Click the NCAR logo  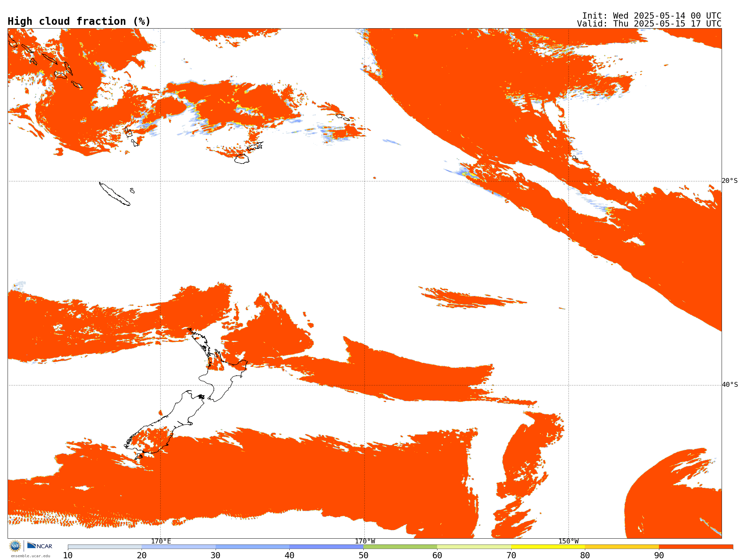(x=40, y=546)
